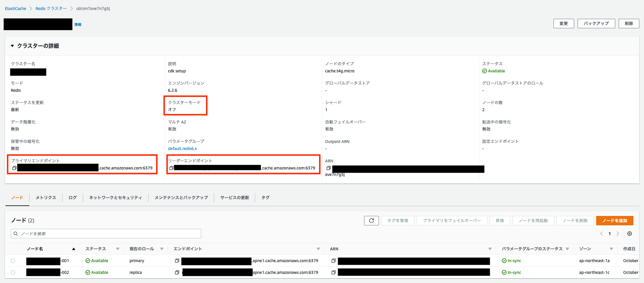Screen dimensions: 644x283
Task: Open ゾーン column filter arrow
Action: [x=611, y=249]
